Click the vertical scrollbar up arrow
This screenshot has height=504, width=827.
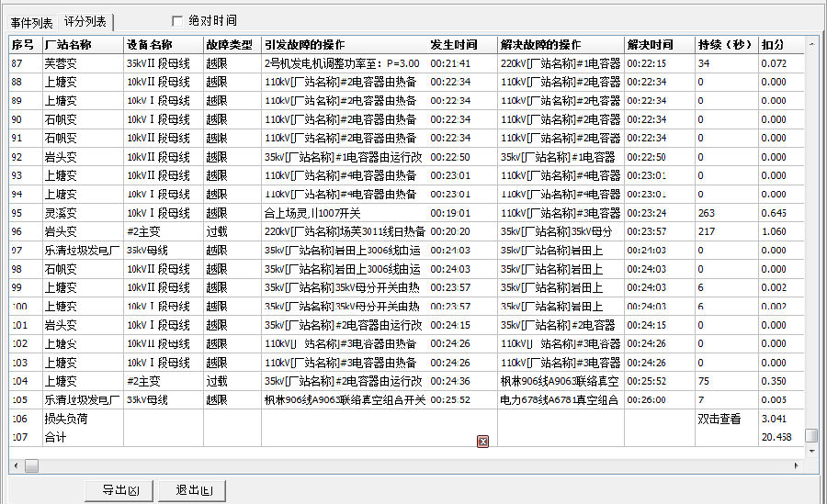tap(811, 43)
